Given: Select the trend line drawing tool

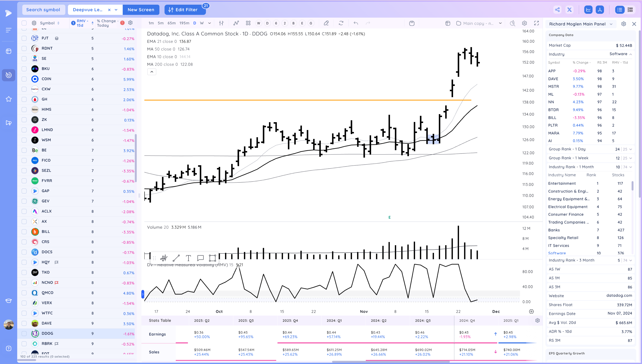Looking at the screenshot, I should [x=176, y=258].
